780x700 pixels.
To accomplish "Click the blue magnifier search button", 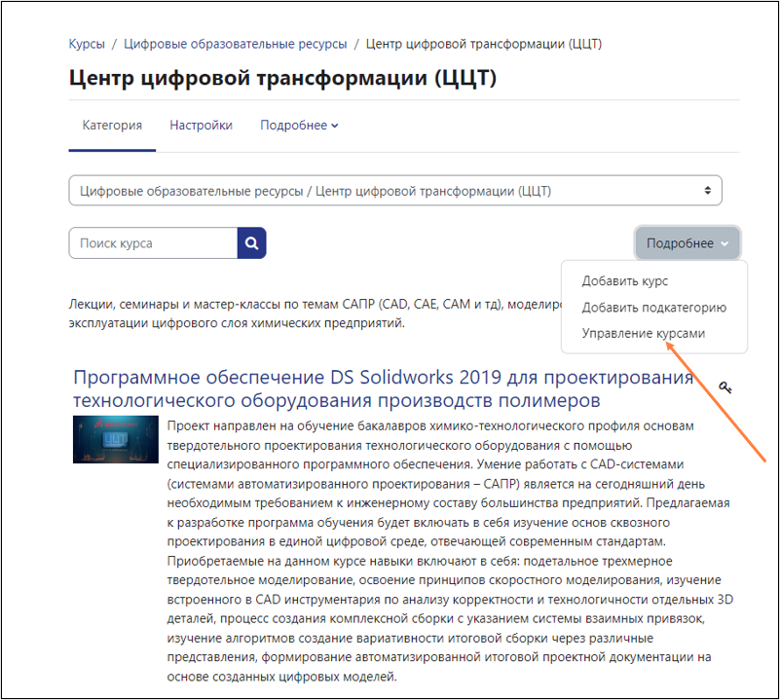I will 251,243.
